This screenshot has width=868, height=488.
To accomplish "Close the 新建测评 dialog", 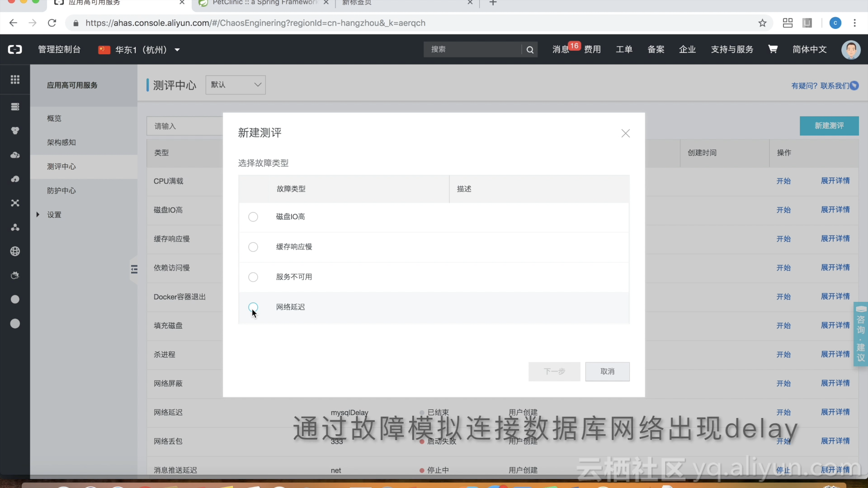I will [625, 133].
